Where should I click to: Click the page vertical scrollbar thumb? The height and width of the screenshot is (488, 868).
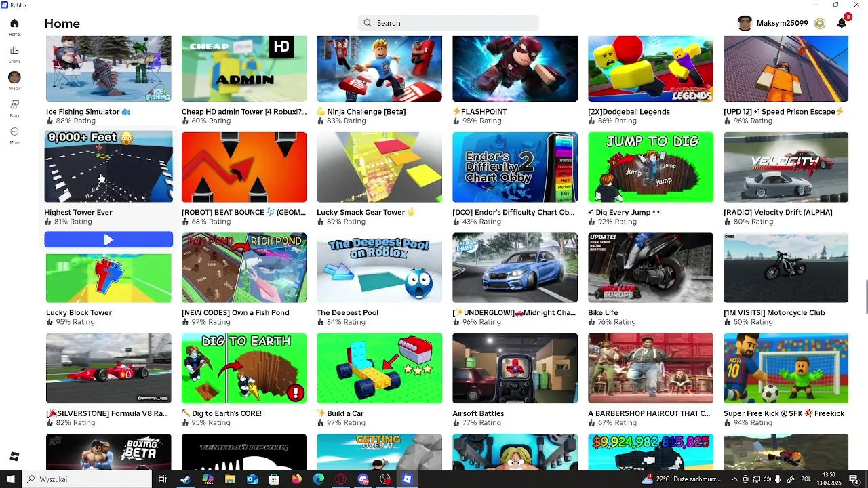(865, 296)
